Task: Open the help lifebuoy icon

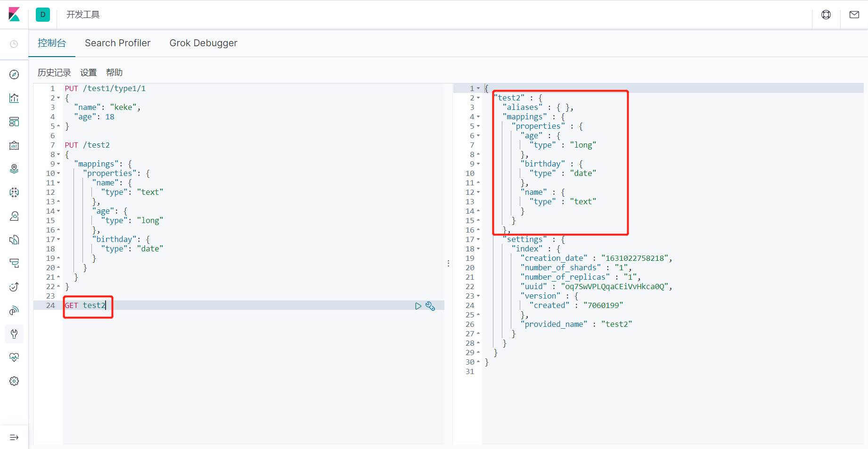Action: pos(826,15)
